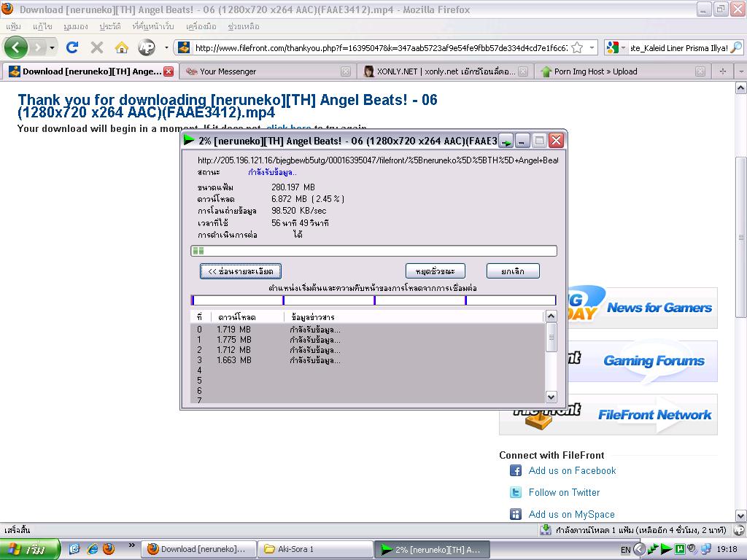This screenshot has height=560, width=747.
Task: Open the Google search engine selector
Action: [615, 47]
